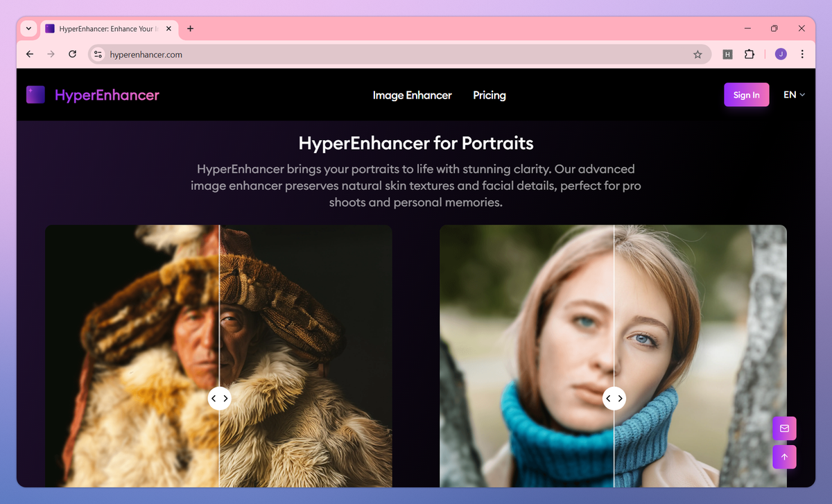Expand the tab search dropdown arrow
The height and width of the screenshot is (504, 832).
pyautogui.click(x=28, y=28)
